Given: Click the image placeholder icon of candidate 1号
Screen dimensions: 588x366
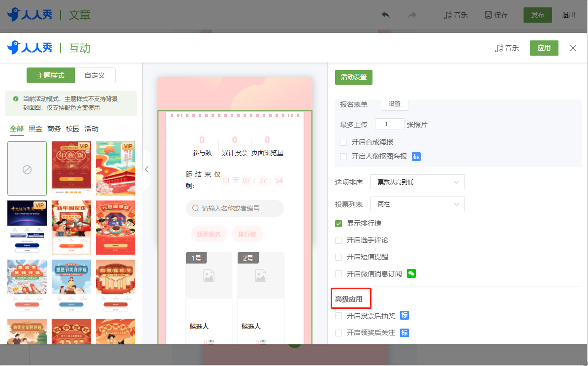Looking at the screenshot, I should point(209,276).
